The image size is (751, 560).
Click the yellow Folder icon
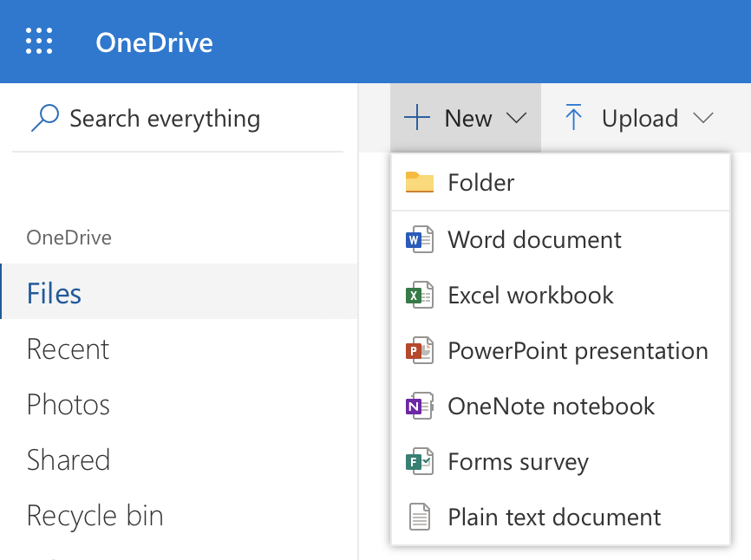[x=420, y=182]
